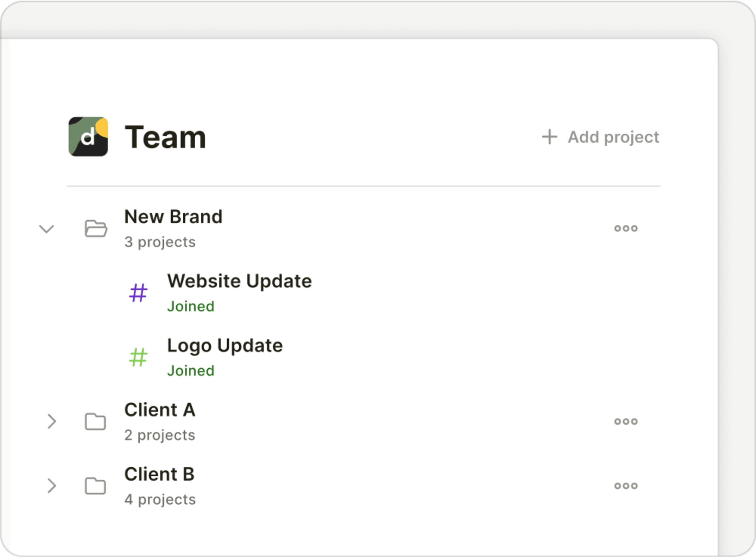
Task: Click the Client A folder icon
Action: [95, 421]
